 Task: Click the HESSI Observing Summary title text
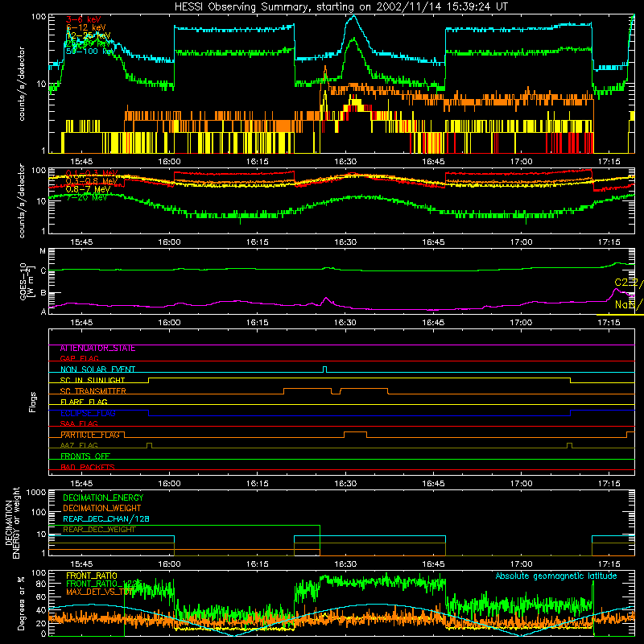pyautogui.click(x=341, y=6)
